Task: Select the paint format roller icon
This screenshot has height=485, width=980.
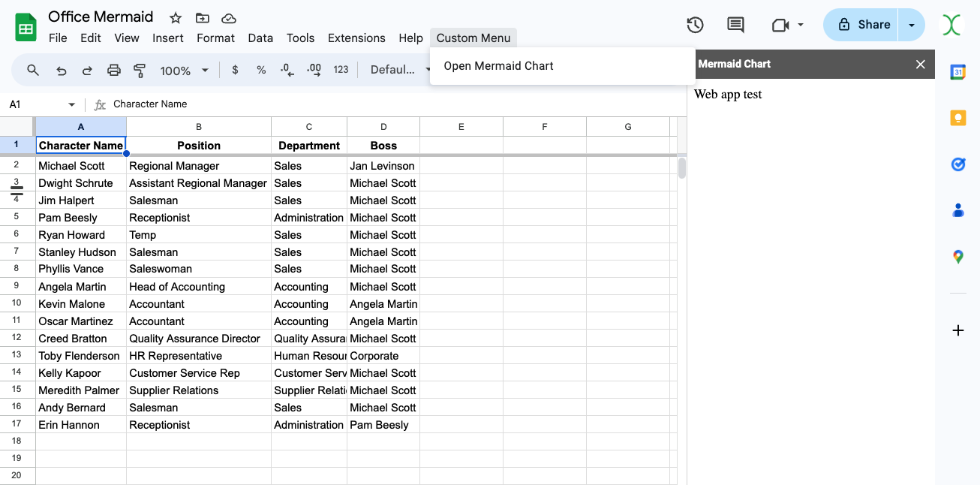Action: [x=140, y=70]
